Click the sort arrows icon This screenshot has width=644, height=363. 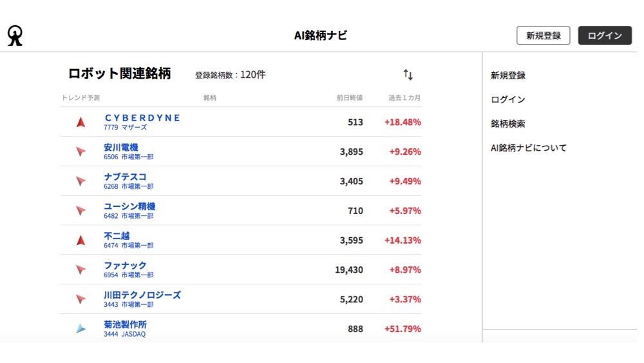[408, 75]
